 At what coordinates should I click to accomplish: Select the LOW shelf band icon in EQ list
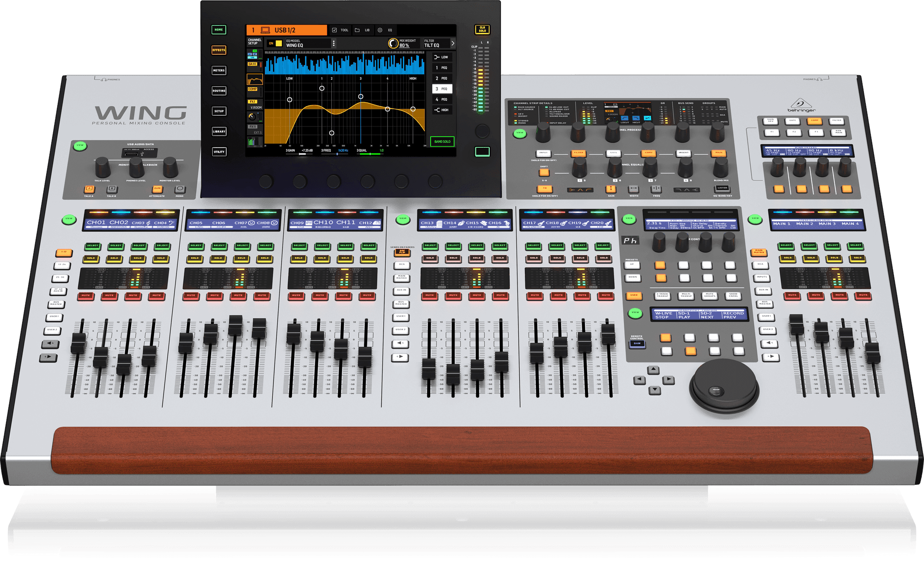pyautogui.click(x=437, y=57)
